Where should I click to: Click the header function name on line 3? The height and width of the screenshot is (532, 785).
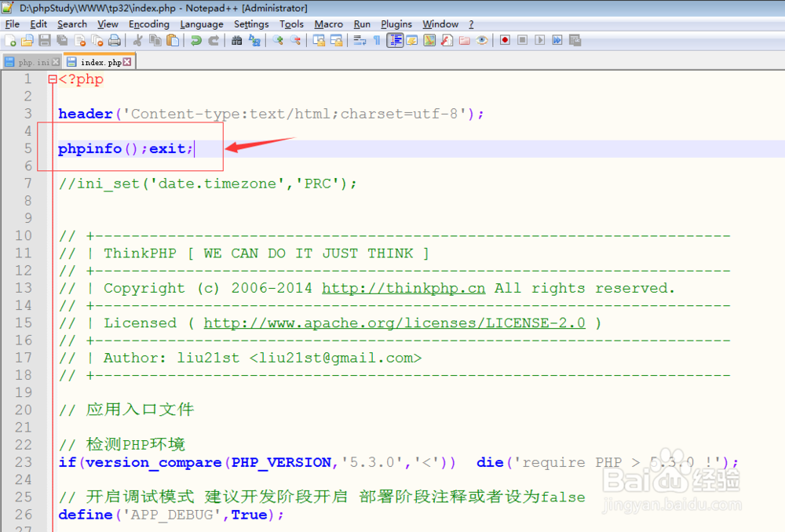pyautogui.click(x=86, y=114)
